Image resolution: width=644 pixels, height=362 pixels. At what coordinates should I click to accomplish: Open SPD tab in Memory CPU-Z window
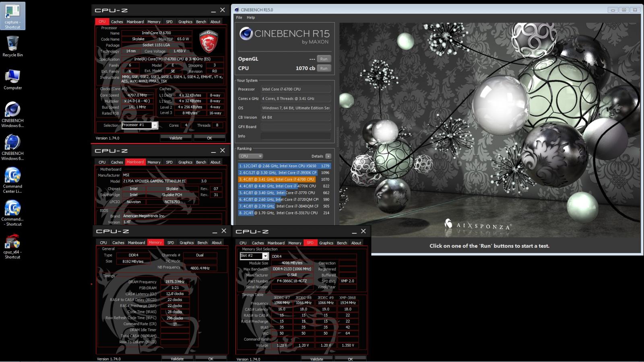point(171,243)
